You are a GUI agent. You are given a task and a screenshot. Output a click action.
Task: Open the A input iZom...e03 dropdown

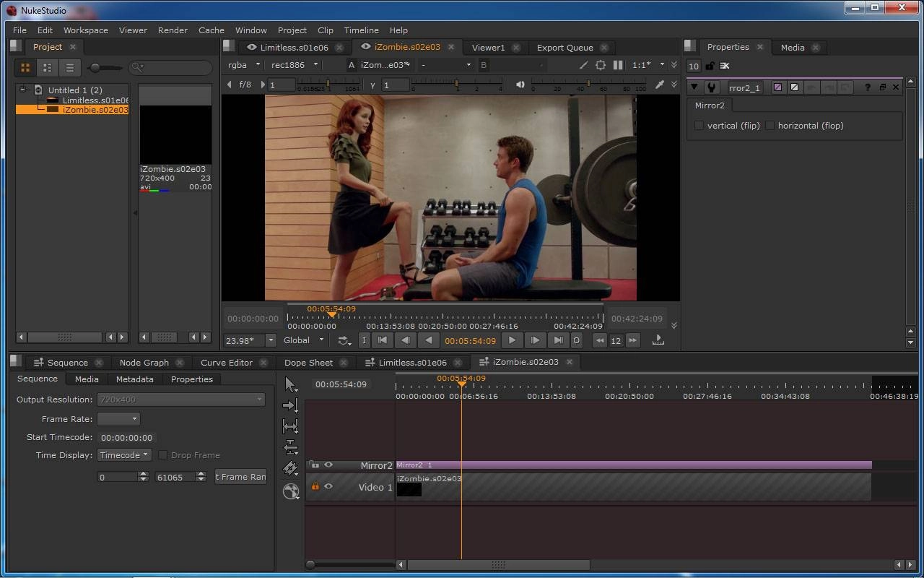(385, 65)
